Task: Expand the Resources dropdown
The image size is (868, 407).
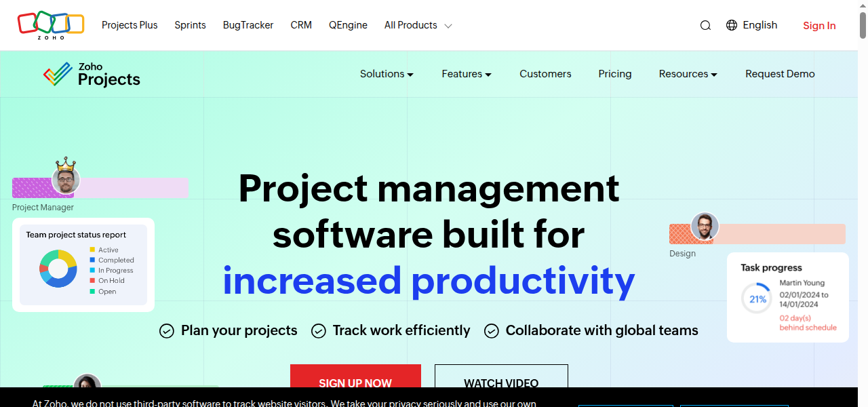Action: tap(688, 74)
